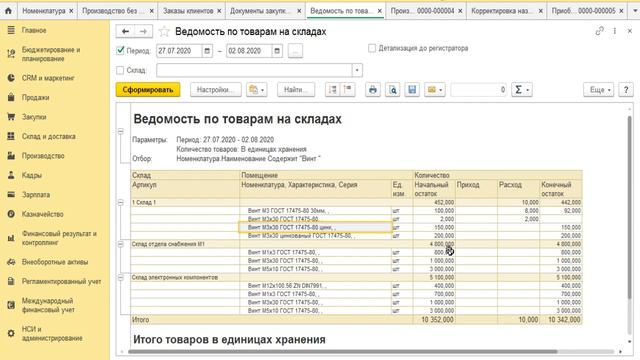
Task: Select the Винт М3х30 ГОСТ 17475-80 цинк cell
Action: (315, 227)
